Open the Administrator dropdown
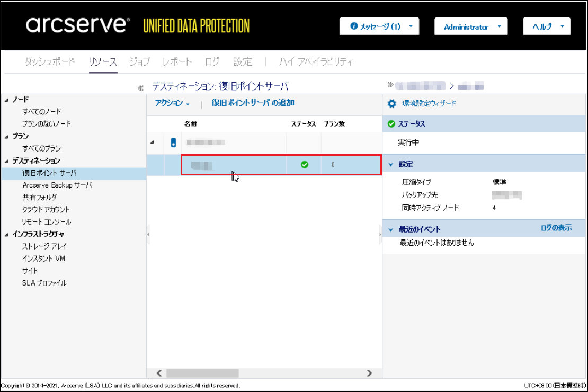This screenshot has height=392, width=588. point(471,27)
